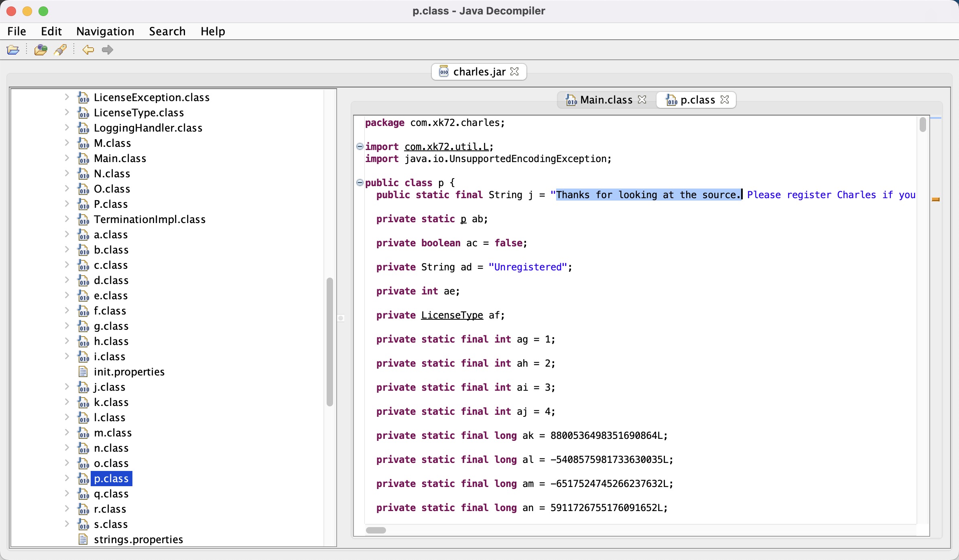Select r.class in the tree
The width and height of the screenshot is (959, 560).
pyautogui.click(x=110, y=509)
